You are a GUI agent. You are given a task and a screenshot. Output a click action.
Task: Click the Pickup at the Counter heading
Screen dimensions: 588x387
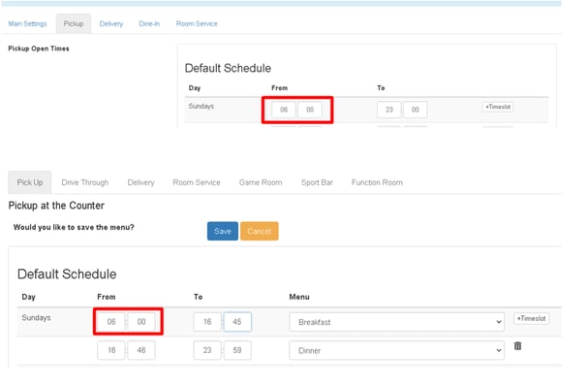[56, 206]
